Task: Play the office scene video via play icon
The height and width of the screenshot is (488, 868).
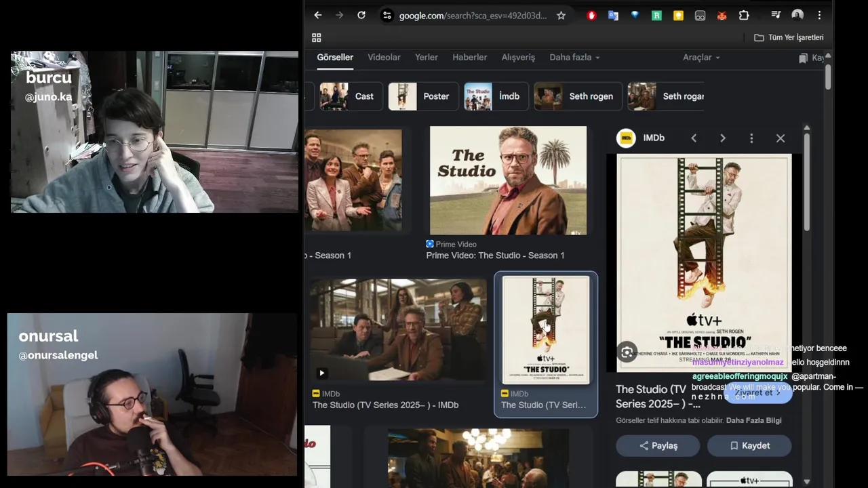Action: click(321, 373)
